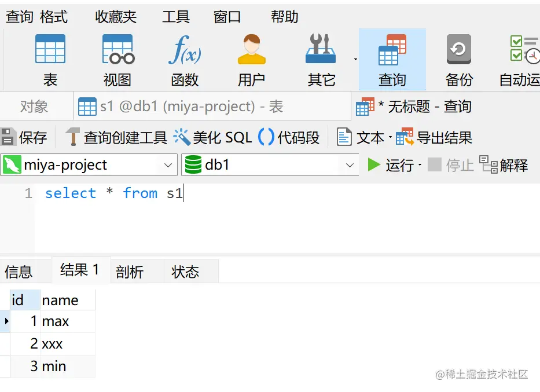Open the 自动运行 automation icon
540x392 pixels.
coord(520,60)
